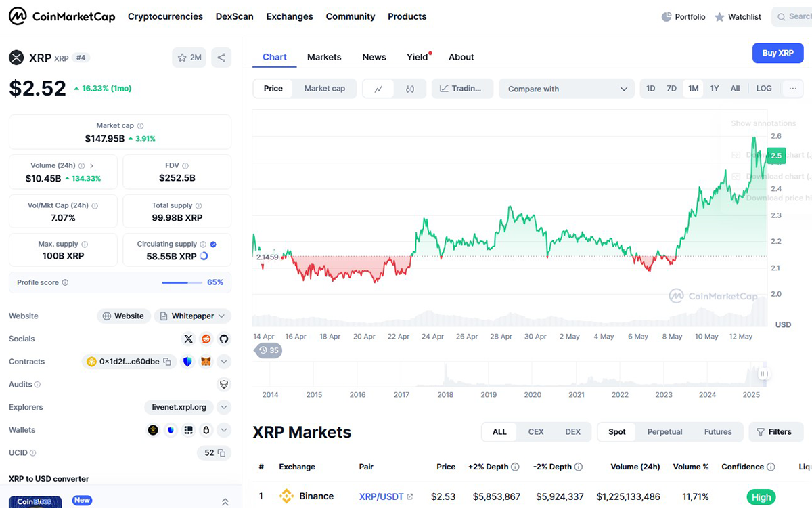Select Price chart mode
Image resolution: width=812 pixels, height=508 pixels.
click(x=273, y=89)
